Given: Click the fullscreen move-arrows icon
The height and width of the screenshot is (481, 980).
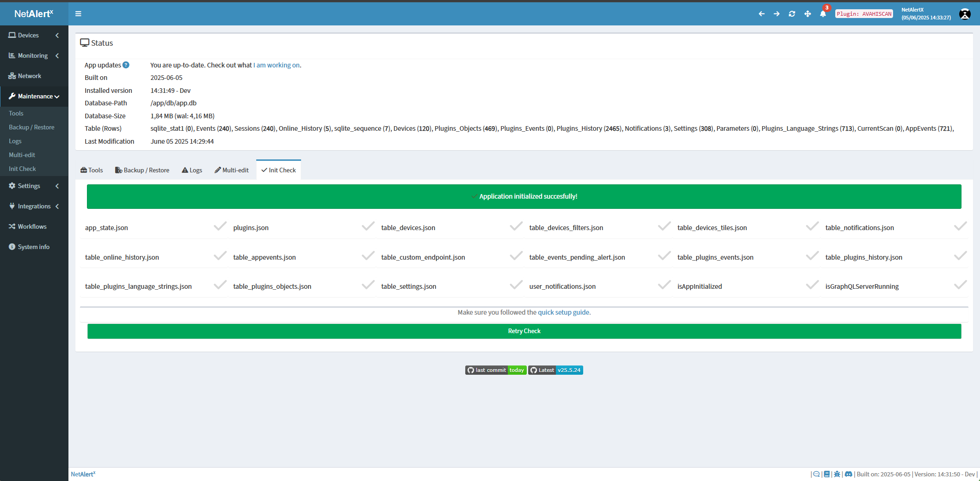Looking at the screenshot, I should point(807,14).
